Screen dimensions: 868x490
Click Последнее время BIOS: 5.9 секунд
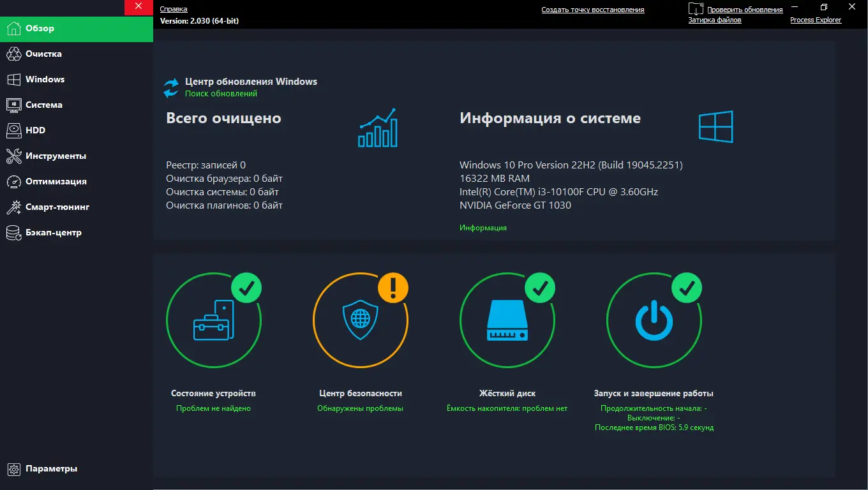(654, 427)
